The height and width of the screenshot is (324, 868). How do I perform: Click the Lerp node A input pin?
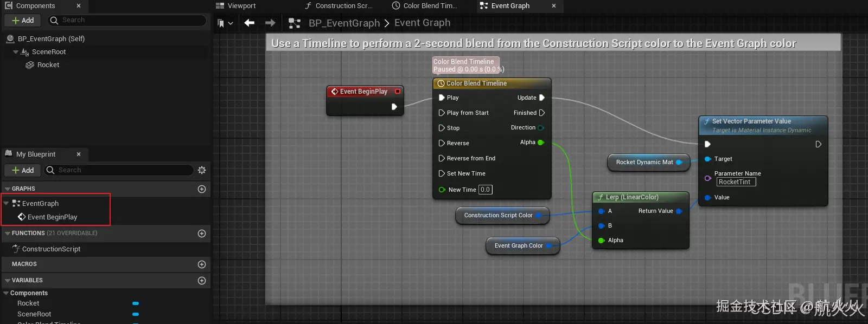pyautogui.click(x=602, y=211)
